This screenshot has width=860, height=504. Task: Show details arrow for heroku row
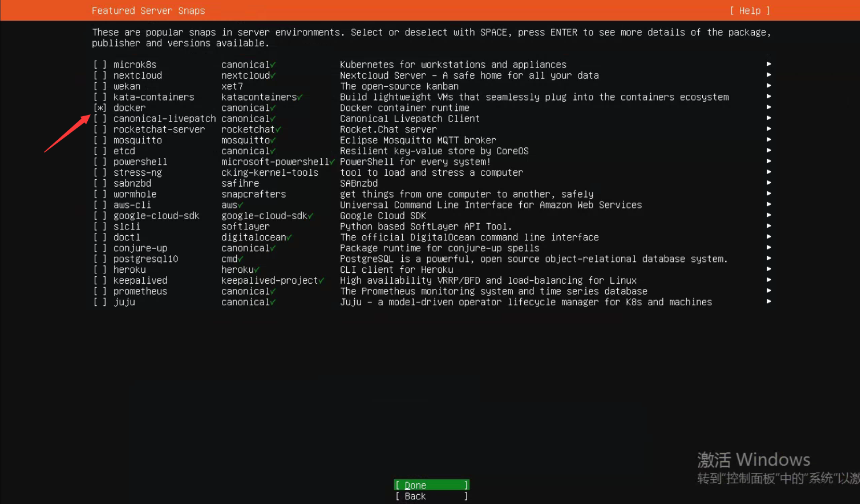tap(769, 269)
